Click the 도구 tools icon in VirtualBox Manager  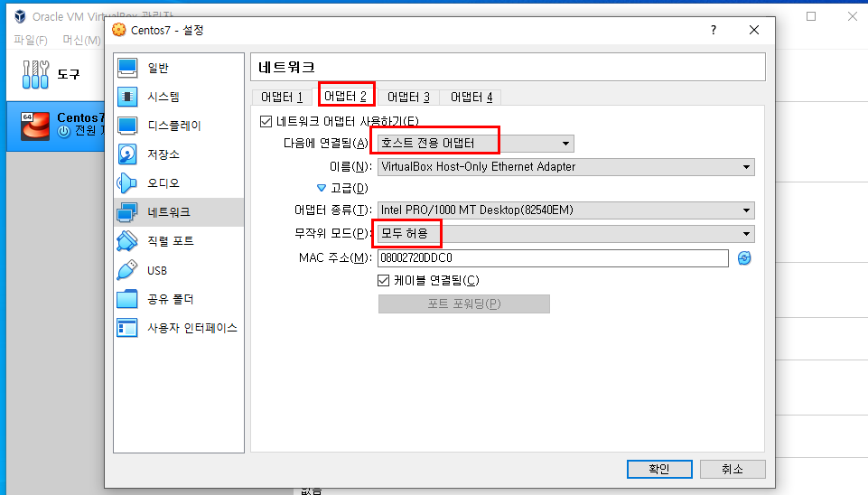click(35, 74)
